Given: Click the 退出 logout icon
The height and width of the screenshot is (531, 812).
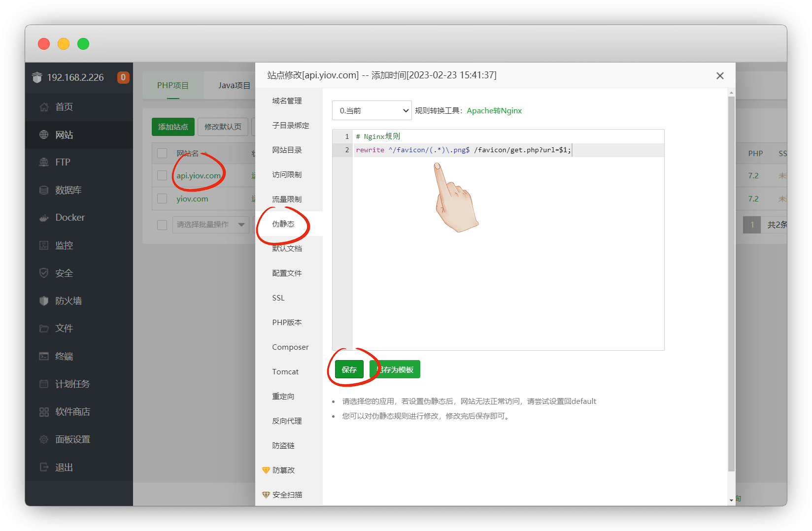Looking at the screenshot, I should [44, 467].
